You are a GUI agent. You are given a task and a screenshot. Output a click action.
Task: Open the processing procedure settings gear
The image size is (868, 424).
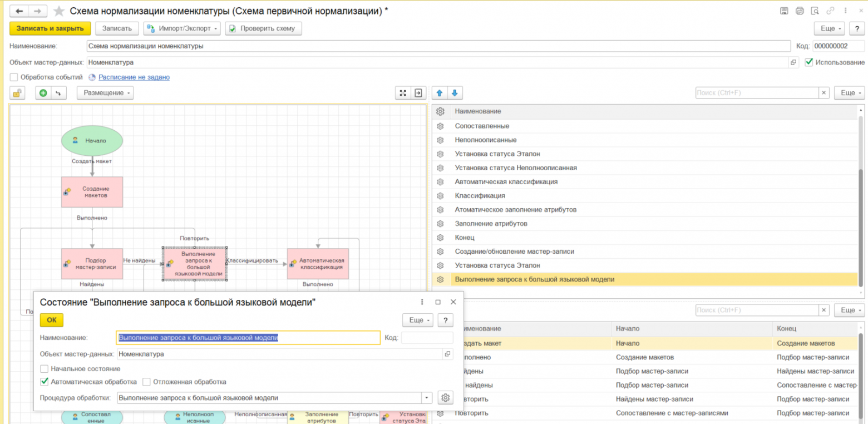tap(445, 398)
